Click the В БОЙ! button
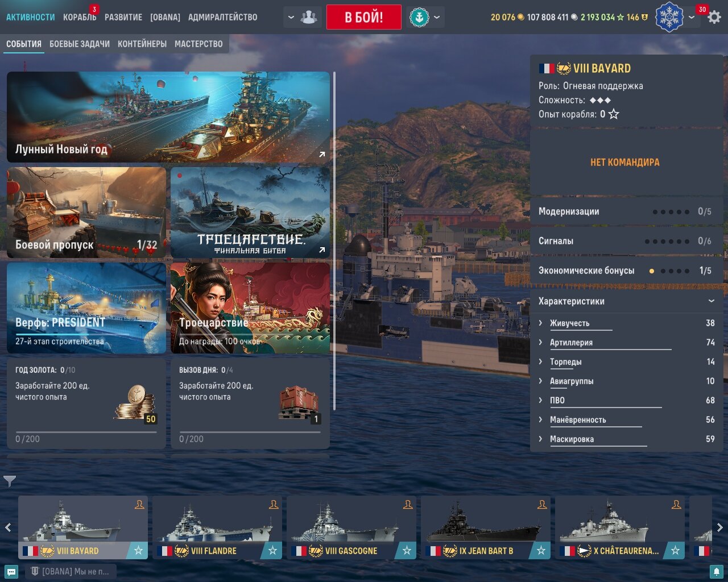Viewport: 728px width, 582px height. (x=364, y=17)
